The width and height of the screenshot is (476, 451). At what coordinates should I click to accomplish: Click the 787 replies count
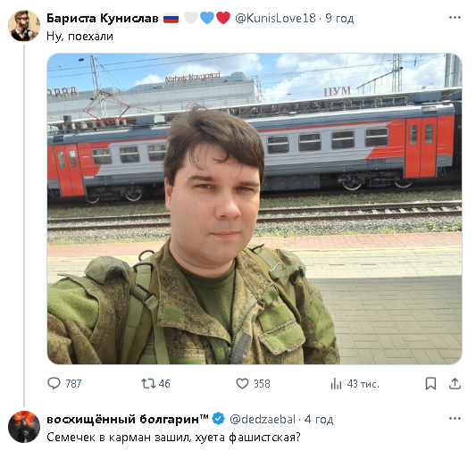point(73,384)
